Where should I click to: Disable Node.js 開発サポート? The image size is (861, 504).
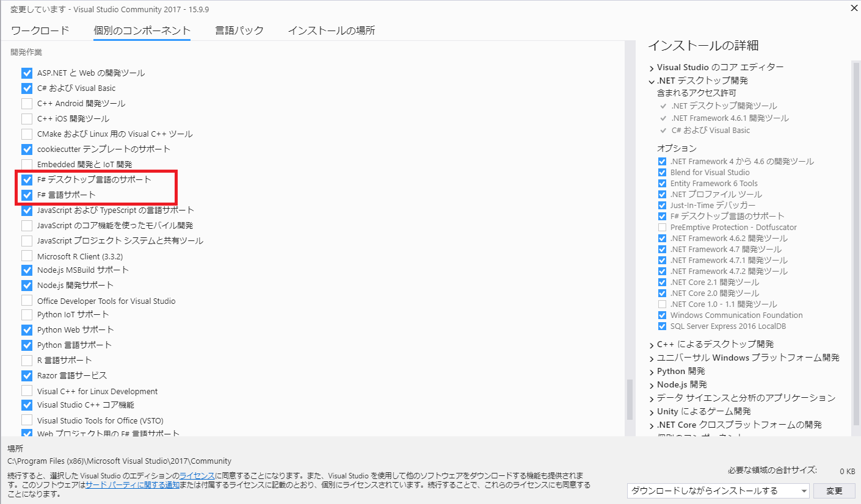(x=27, y=285)
